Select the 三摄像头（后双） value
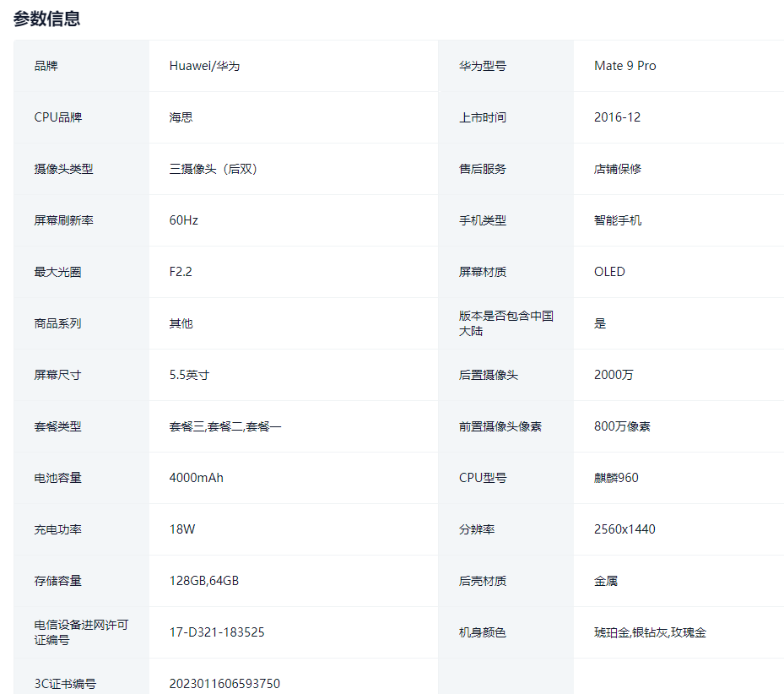The width and height of the screenshot is (784, 694). [214, 169]
